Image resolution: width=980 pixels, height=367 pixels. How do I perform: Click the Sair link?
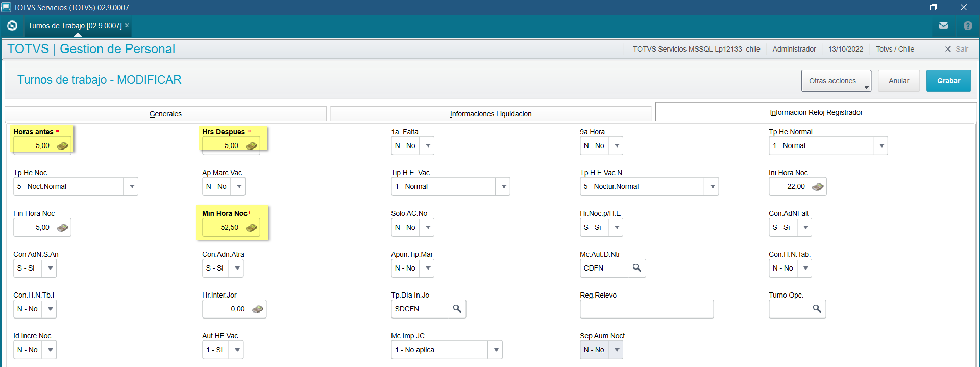(962, 49)
